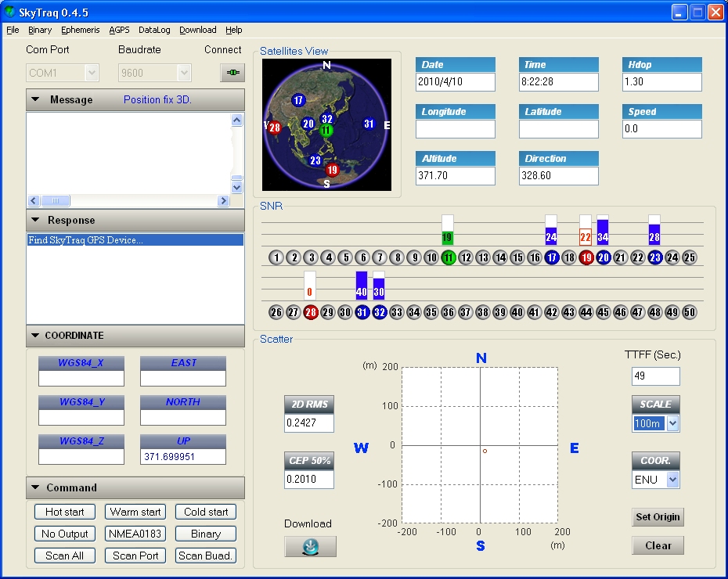The height and width of the screenshot is (579, 728).
Task: Click the green connect plug icon
Action: (232, 72)
